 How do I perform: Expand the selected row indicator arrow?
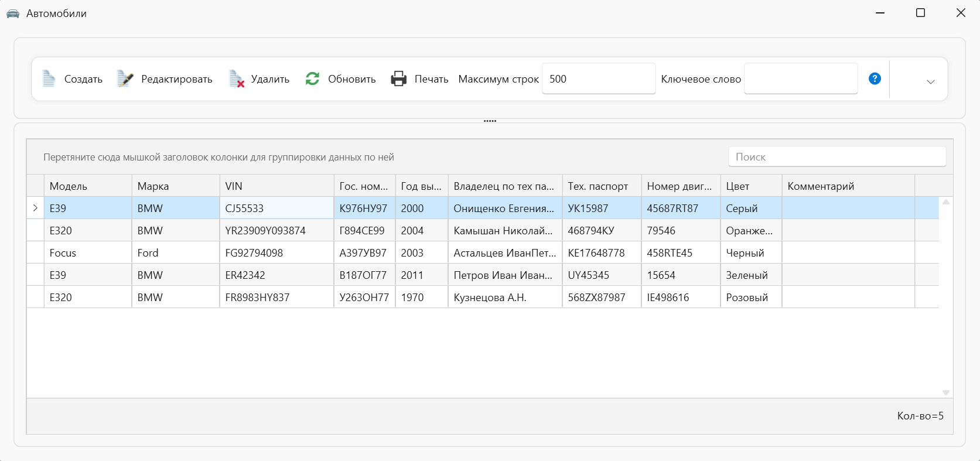pos(35,208)
